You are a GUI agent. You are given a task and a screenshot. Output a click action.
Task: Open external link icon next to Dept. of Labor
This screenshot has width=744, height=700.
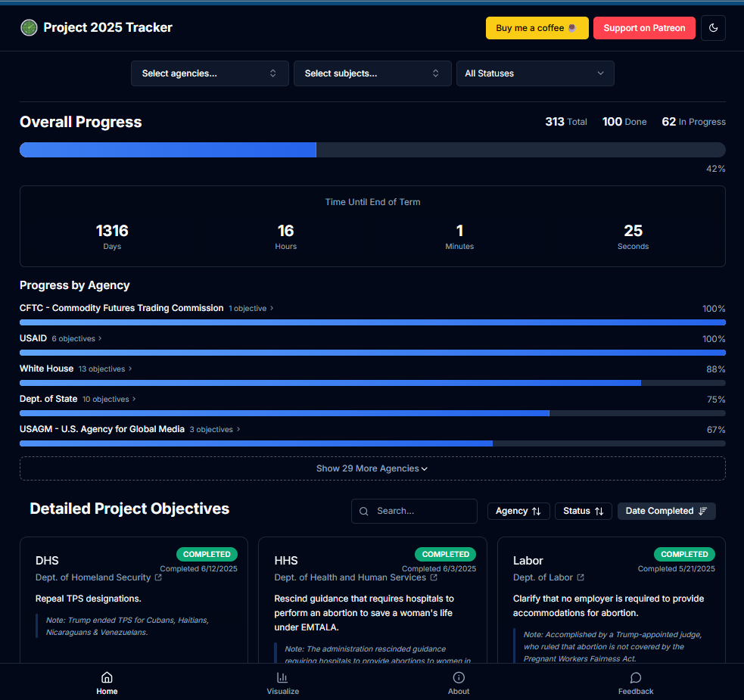581,577
